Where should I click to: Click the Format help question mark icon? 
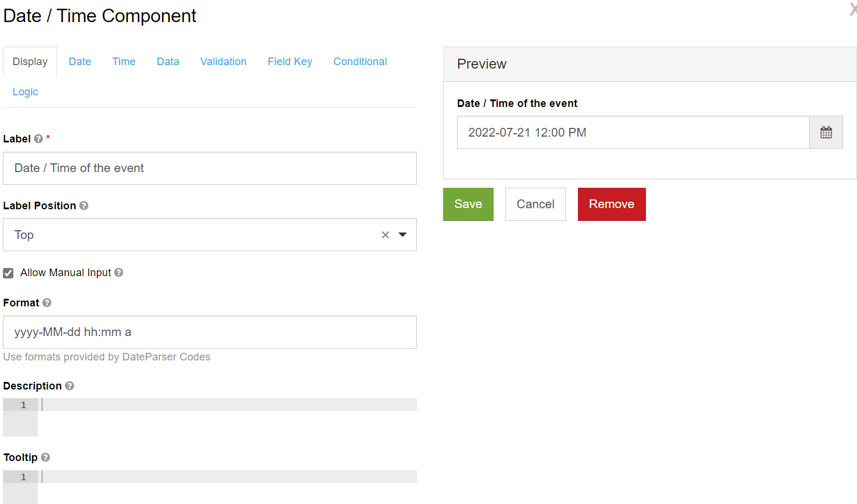pos(47,303)
